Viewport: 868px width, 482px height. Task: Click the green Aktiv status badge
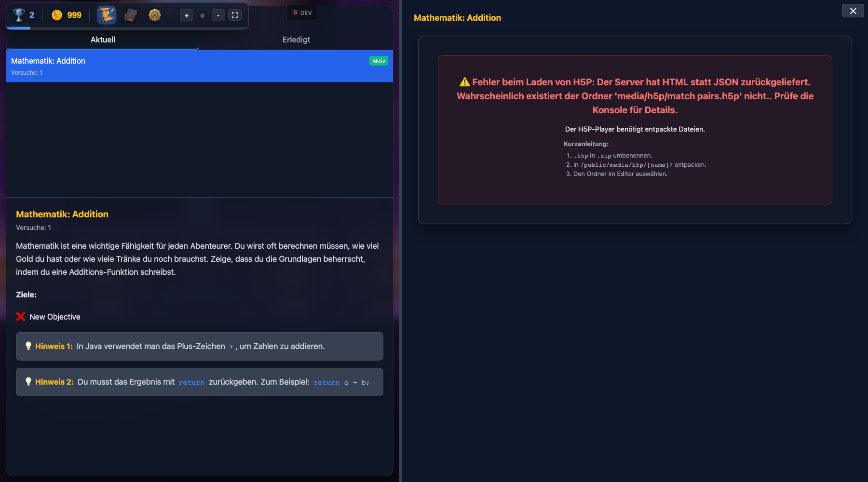[379, 61]
